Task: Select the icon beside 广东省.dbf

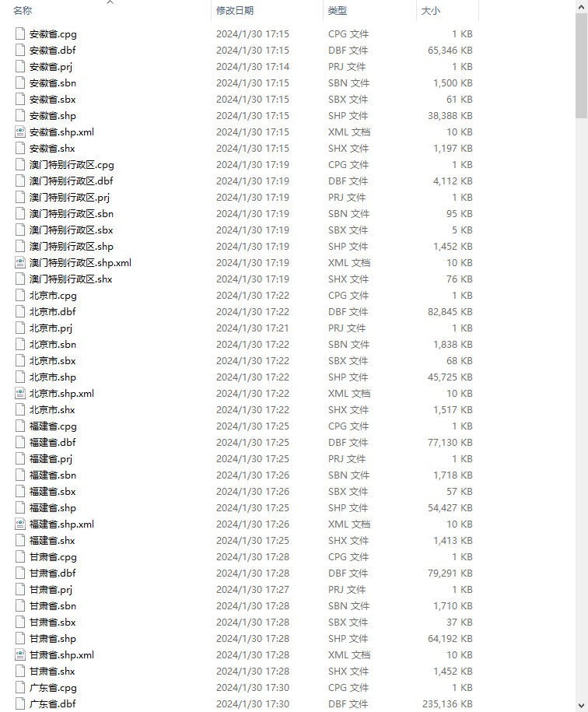Action: tap(20, 704)
